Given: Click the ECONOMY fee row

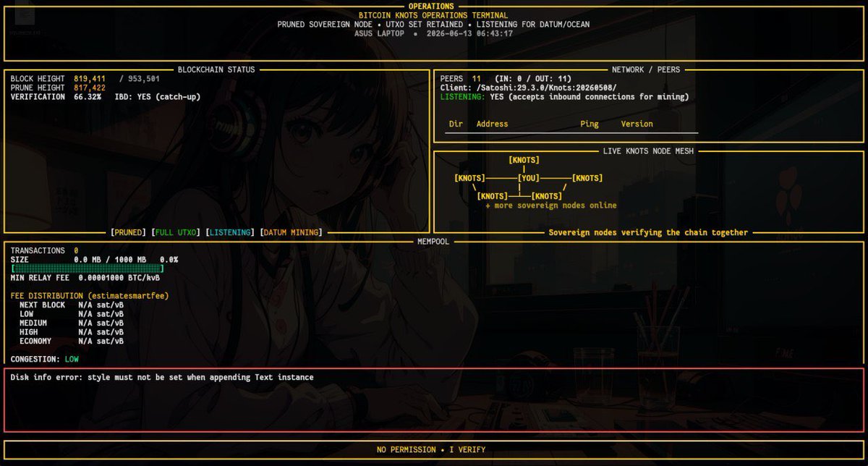Looking at the screenshot, I should click(x=72, y=341).
